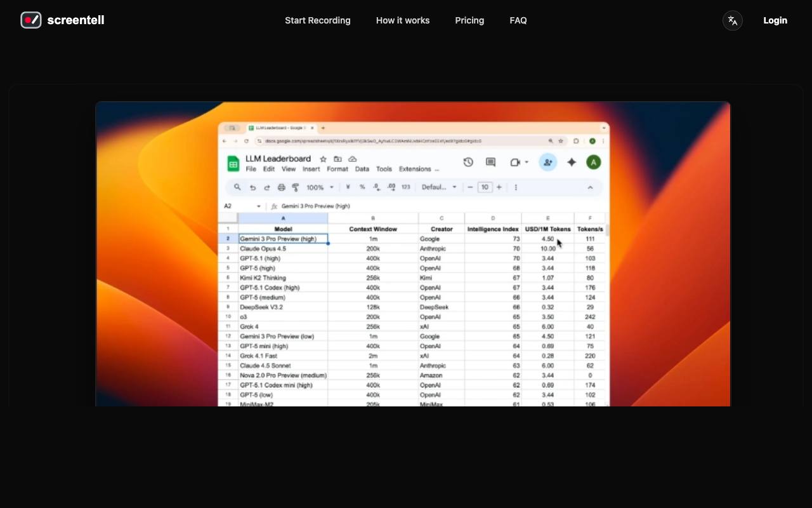Open the Insert menu in Sheets
The height and width of the screenshot is (508, 812).
tap(311, 170)
